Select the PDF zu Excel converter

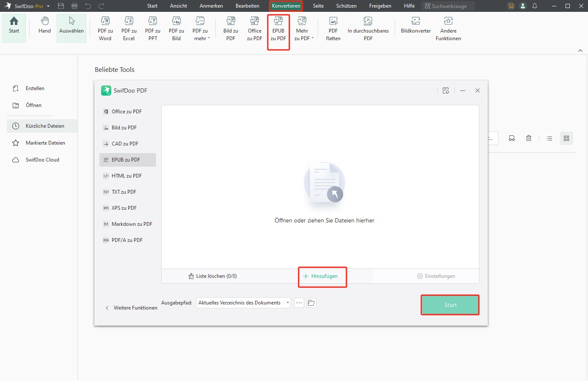pos(129,29)
